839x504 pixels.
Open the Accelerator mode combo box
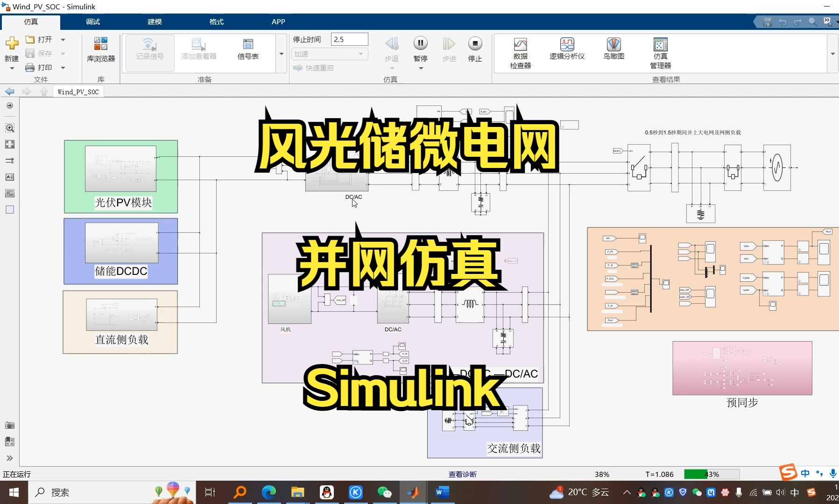[330, 54]
